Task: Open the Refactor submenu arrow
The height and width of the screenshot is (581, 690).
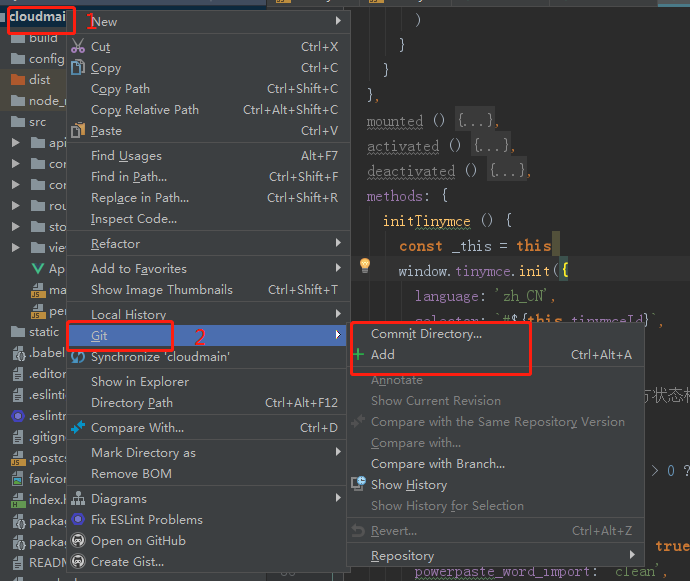Action: click(x=338, y=243)
